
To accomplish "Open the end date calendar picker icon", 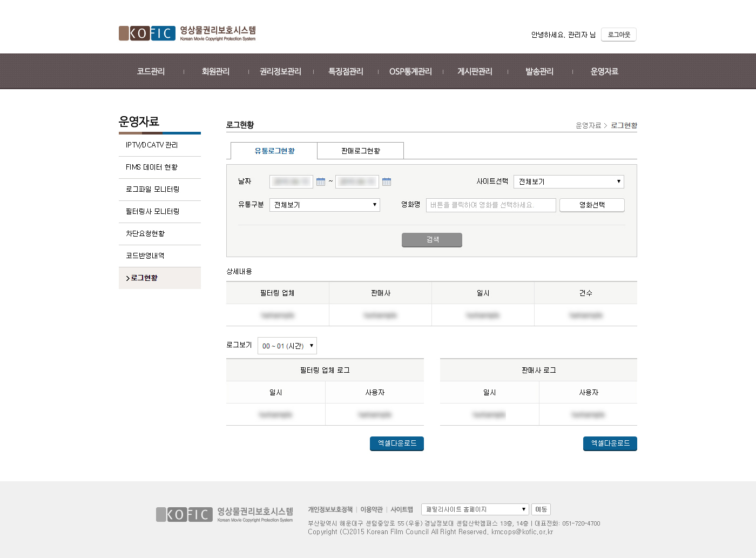I will click(x=387, y=182).
